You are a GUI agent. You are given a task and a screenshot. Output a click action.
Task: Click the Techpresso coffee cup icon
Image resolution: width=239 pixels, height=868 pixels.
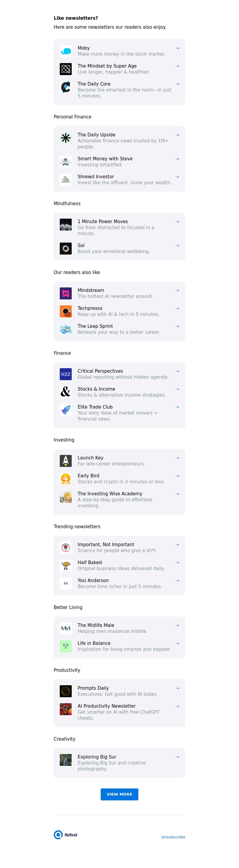(x=66, y=311)
